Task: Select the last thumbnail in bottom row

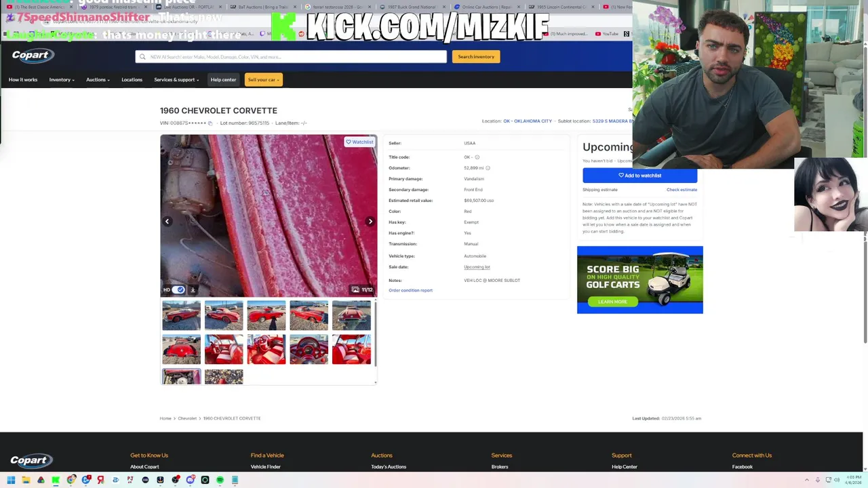Action: (x=224, y=377)
